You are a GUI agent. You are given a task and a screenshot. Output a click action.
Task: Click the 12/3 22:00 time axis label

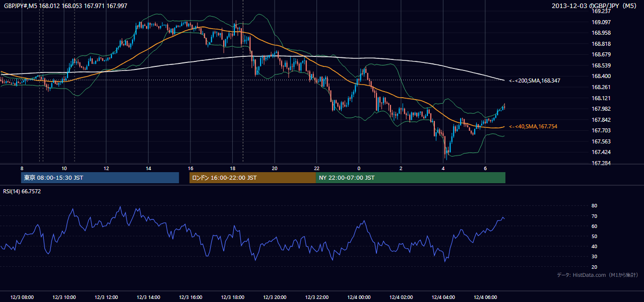coord(317,297)
